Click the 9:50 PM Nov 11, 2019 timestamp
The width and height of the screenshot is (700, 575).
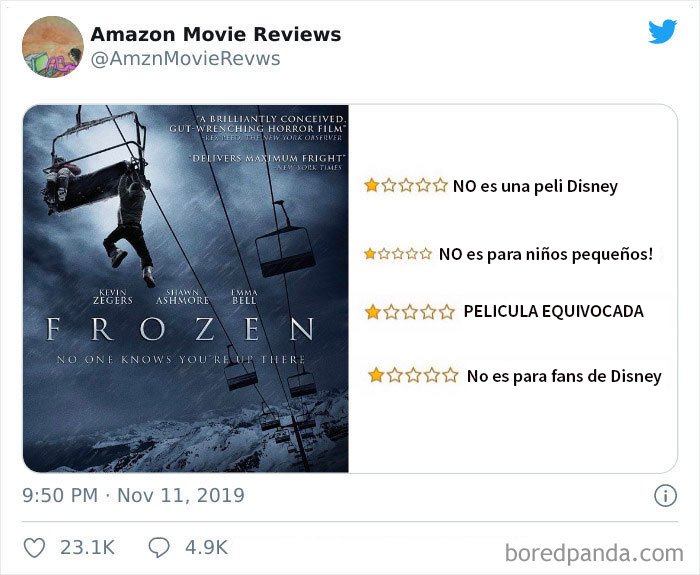133,496
